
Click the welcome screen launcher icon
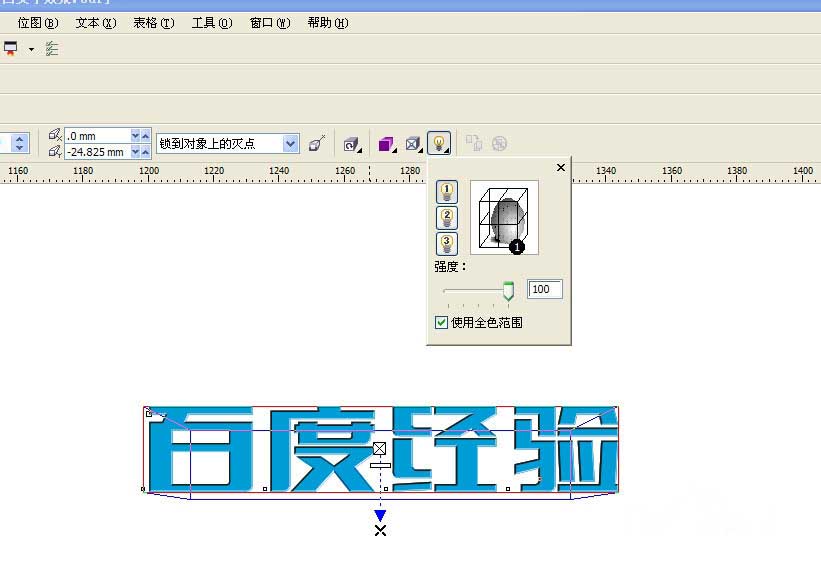pyautogui.click(x=10, y=49)
